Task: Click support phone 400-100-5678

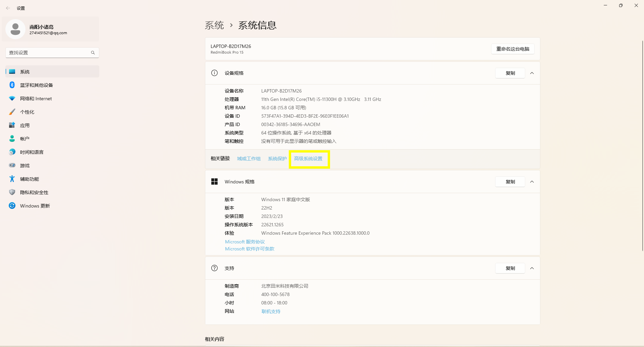Action: click(275, 294)
